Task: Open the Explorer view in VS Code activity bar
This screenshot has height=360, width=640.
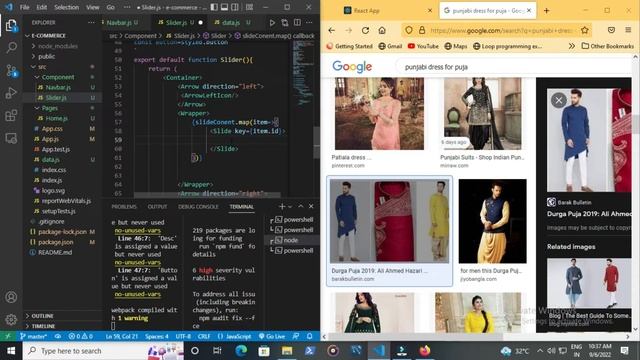Action: (x=11, y=26)
